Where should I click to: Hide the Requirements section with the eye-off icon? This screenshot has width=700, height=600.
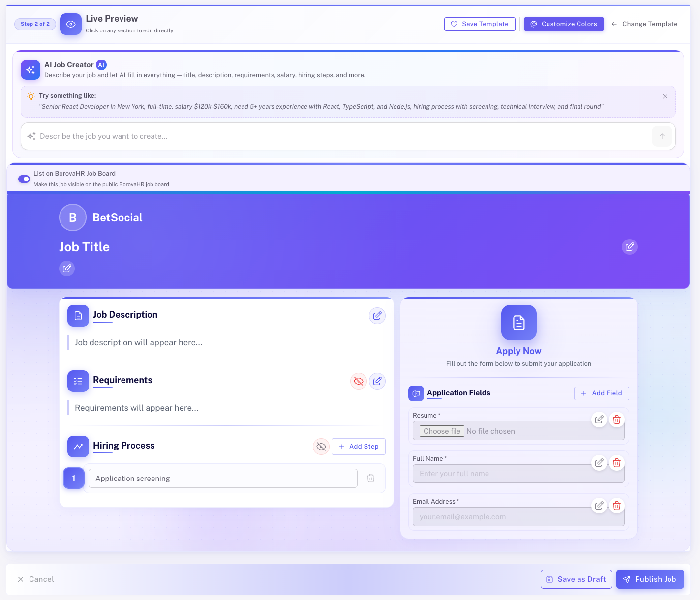[x=358, y=381]
